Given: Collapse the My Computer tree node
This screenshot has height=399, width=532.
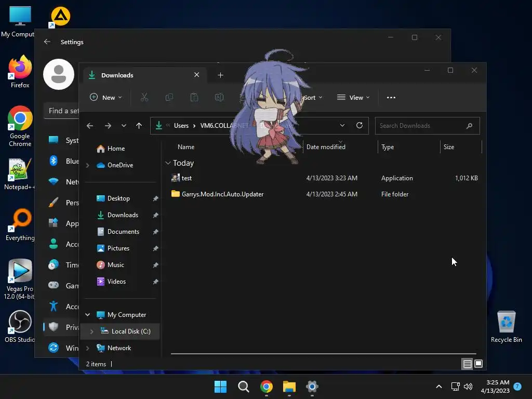Looking at the screenshot, I should 87,315.
